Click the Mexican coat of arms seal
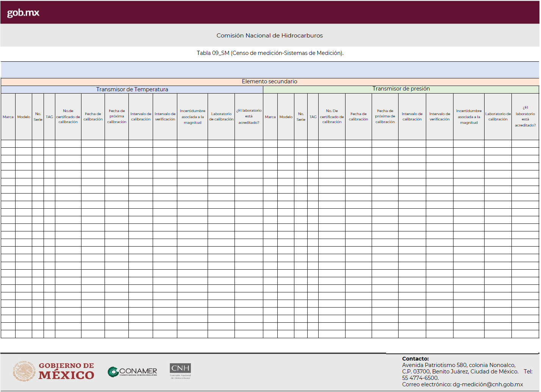Screen dimensions: 541x392 [x=24, y=371]
